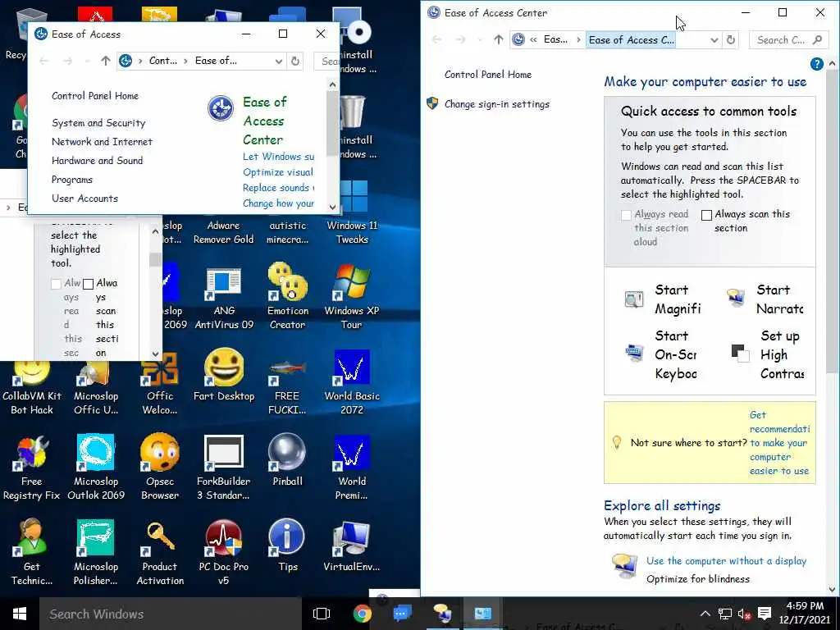
Task: Expand the recent locations arrow in Ease of Access Center window
Action: [x=479, y=40]
